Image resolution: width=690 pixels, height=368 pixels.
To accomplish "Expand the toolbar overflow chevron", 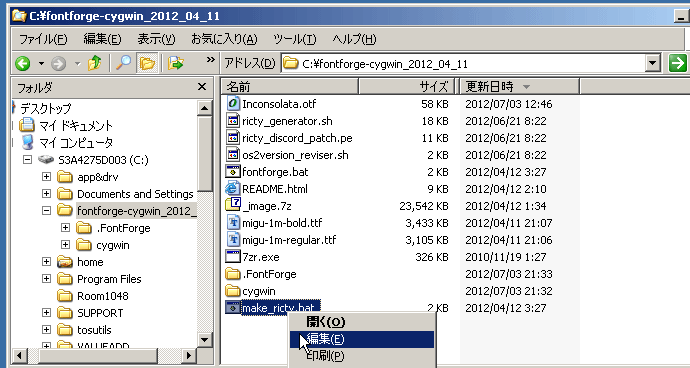I will (x=211, y=59).
